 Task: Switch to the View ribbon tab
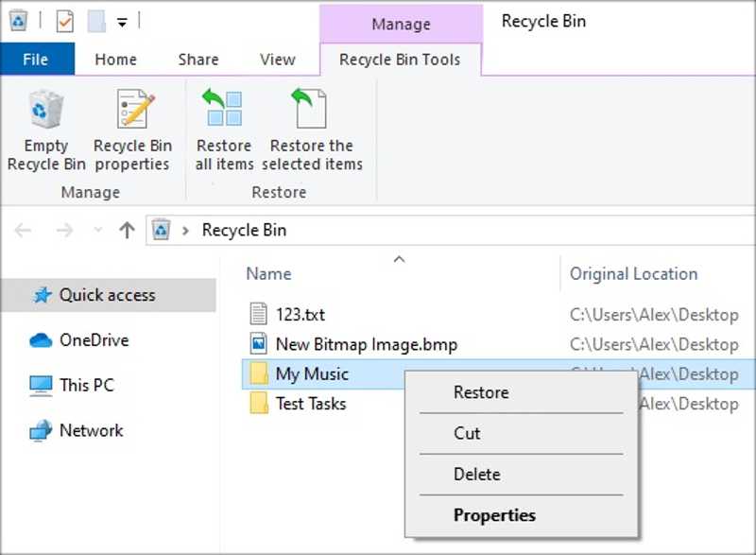pyautogui.click(x=277, y=60)
